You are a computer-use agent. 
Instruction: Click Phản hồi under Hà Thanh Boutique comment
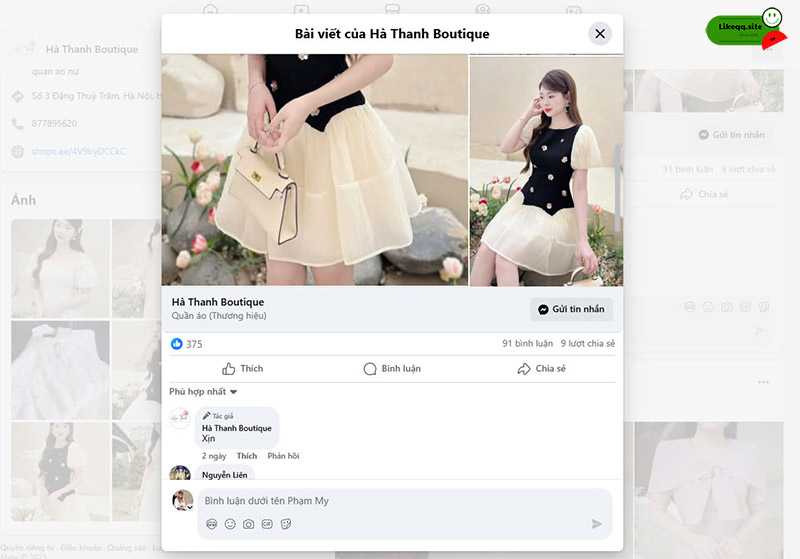(x=283, y=456)
